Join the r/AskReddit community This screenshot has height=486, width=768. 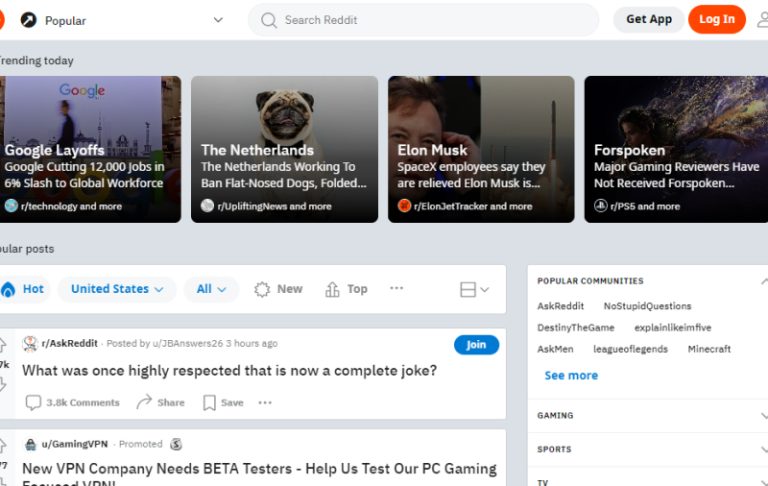pos(476,344)
